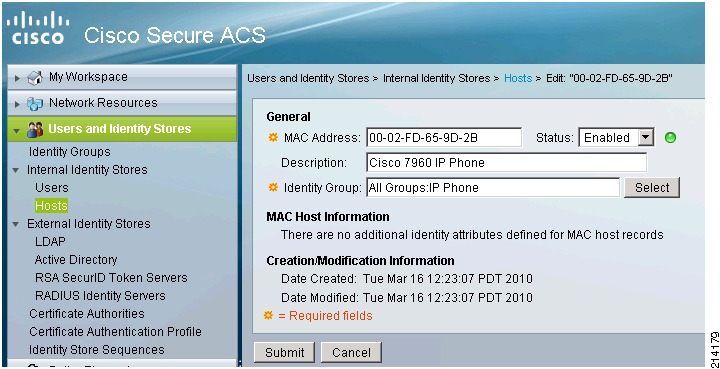Click the MAC Address input field
720x369 pixels.
[x=444, y=137]
